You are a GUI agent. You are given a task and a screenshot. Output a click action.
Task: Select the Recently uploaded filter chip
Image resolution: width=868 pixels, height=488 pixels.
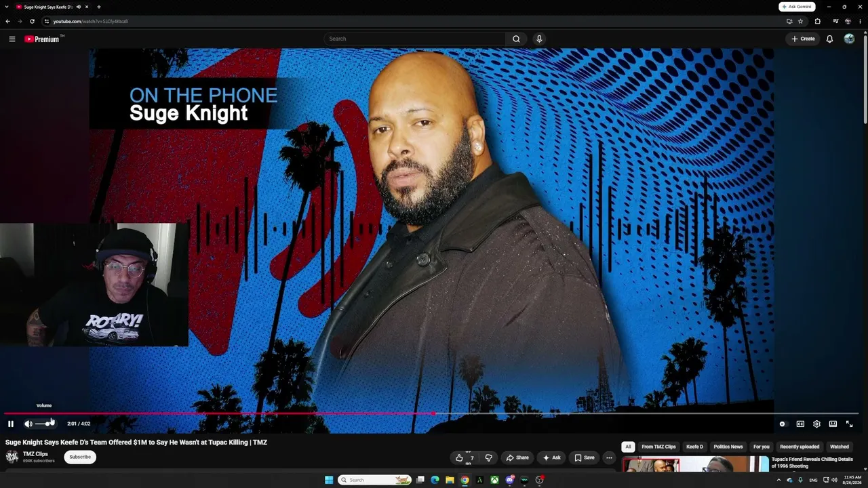pos(800,447)
